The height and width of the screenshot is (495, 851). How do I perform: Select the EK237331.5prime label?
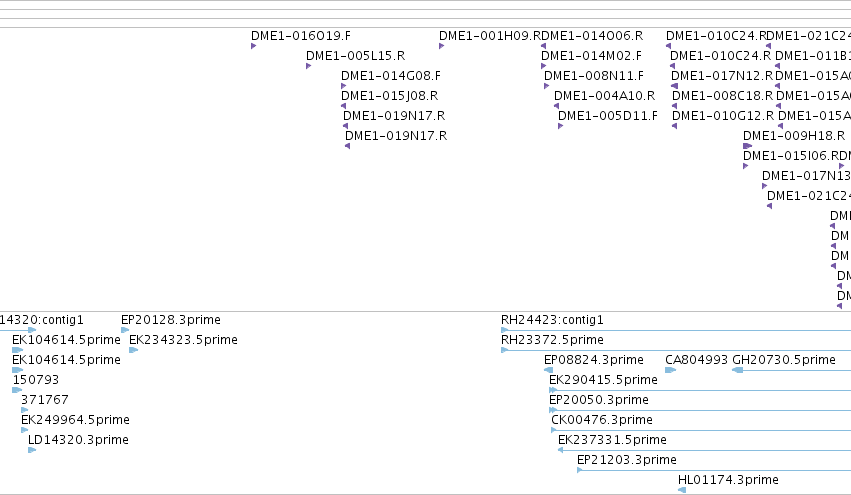tap(612, 440)
